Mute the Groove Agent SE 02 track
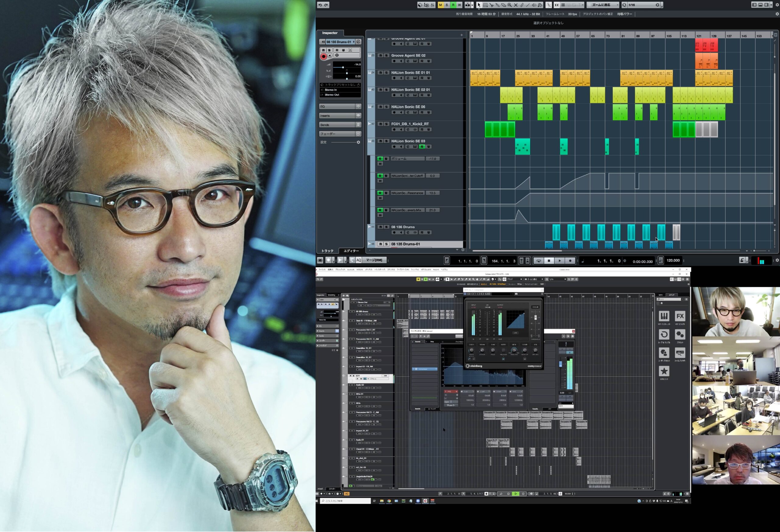Image resolution: width=780 pixels, height=532 pixels. (x=380, y=55)
